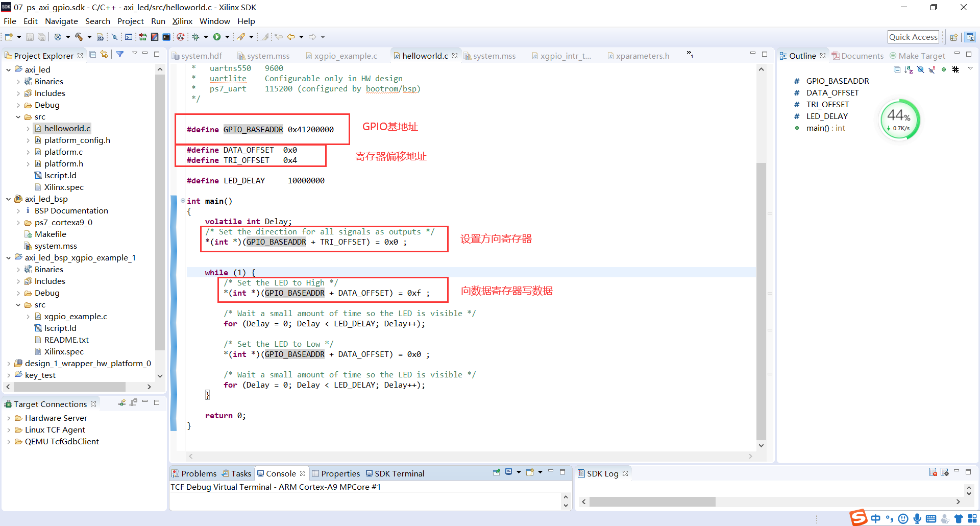Click the flashlight Search toolbar icon

pyautogui.click(x=241, y=37)
